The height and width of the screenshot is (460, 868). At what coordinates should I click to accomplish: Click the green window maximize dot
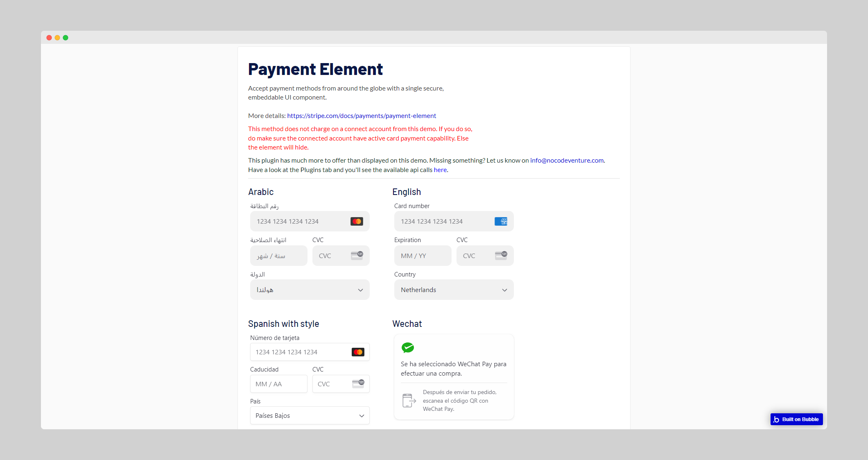tap(66, 38)
